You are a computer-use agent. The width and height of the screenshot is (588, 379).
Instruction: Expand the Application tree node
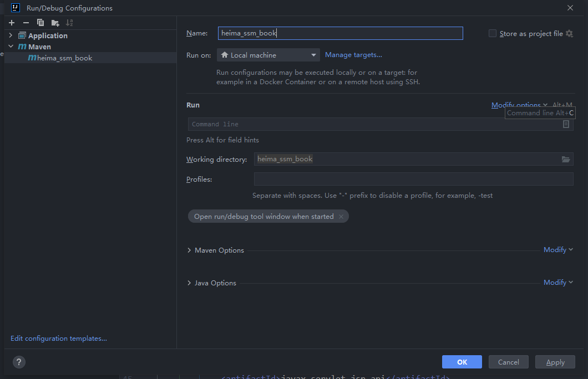[11, 35]
